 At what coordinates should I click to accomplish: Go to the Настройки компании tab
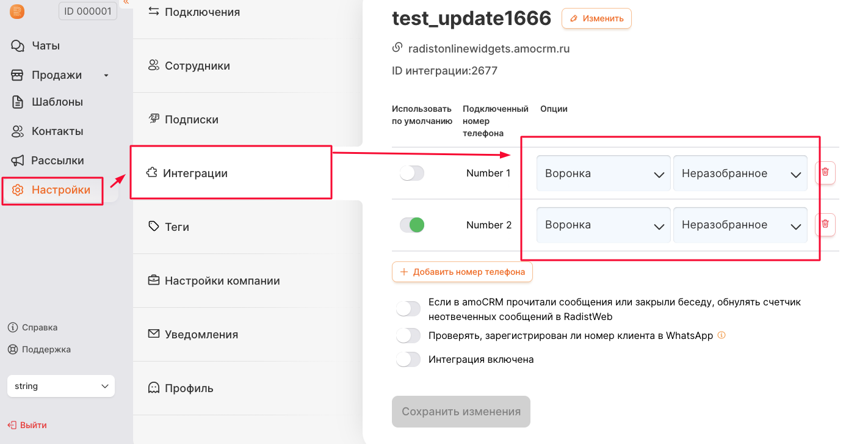click(222, 281)
